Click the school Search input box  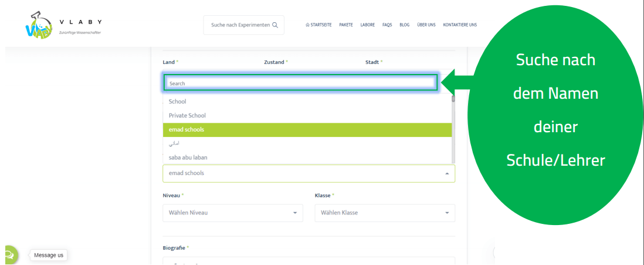300,83
